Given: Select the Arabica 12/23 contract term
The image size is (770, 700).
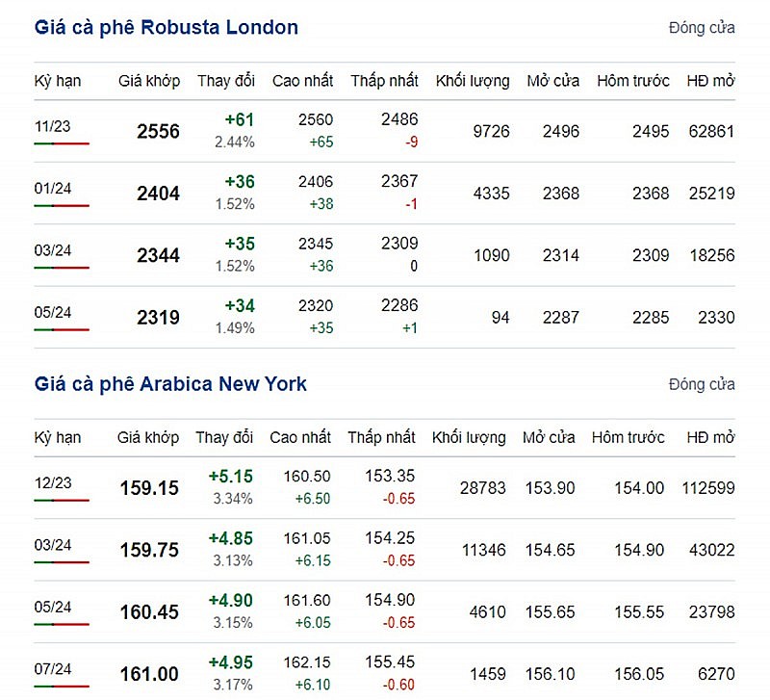Looking at the screenshot, I should 53,483.
